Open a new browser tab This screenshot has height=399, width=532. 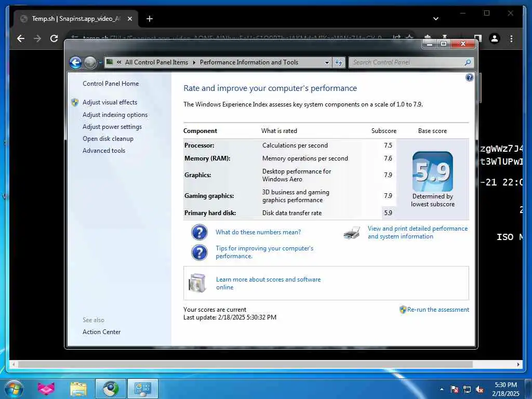point(149,19)
